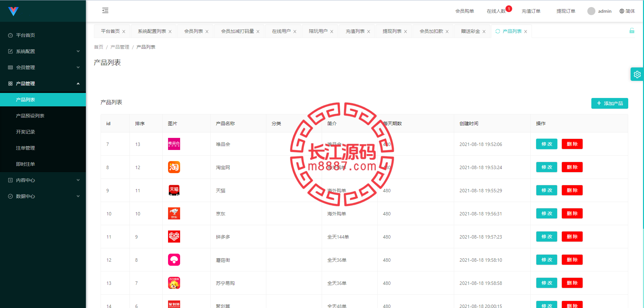Close the 充值列表 tab
Viewport: 644px width, 308px height.
pyautogui.click(x=369, y=32)
